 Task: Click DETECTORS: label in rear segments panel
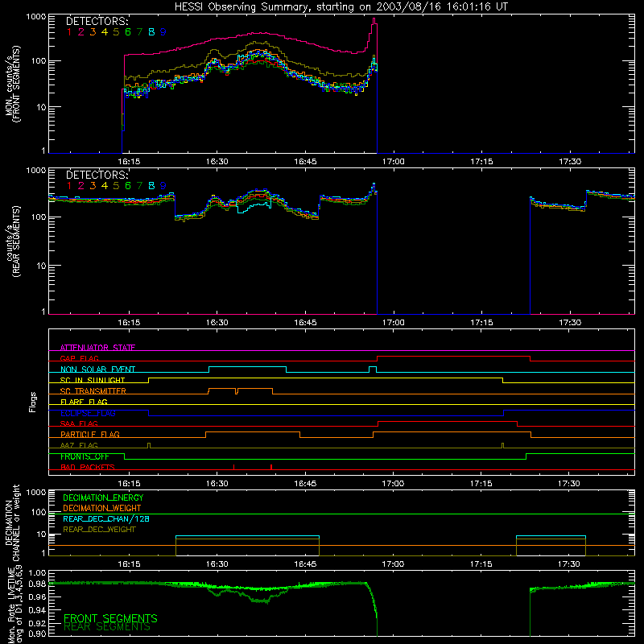click(97, 175)
